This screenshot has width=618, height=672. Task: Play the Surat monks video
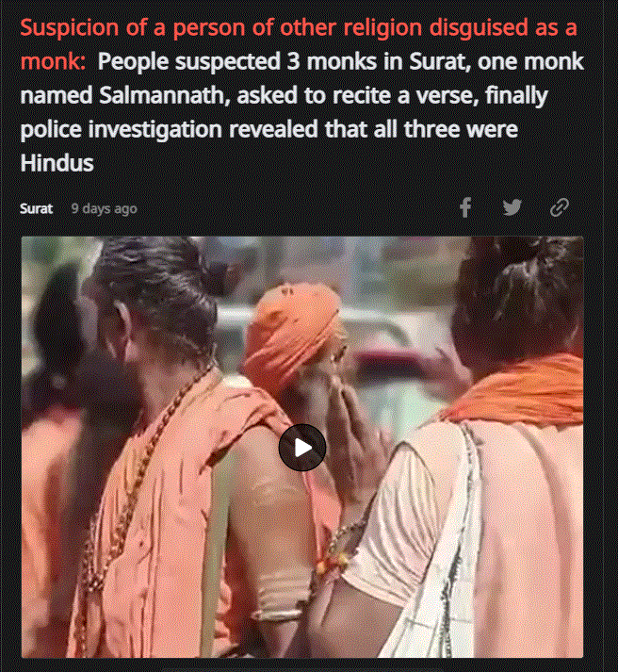(x=302, y=448)
